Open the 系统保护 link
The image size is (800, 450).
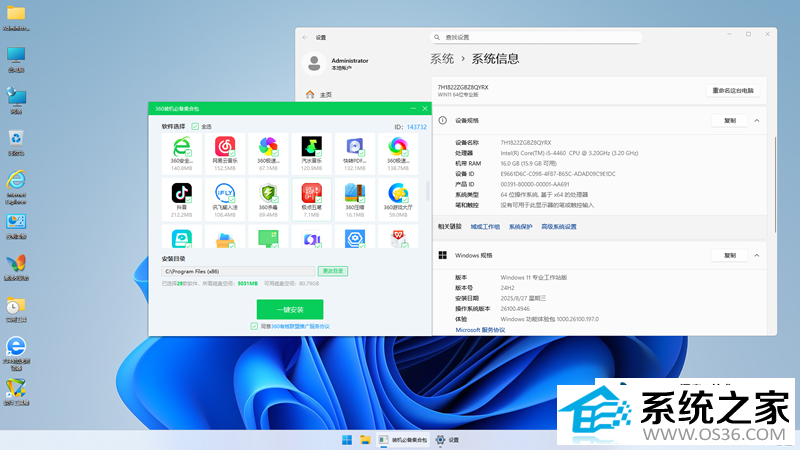tap(520, 227)
